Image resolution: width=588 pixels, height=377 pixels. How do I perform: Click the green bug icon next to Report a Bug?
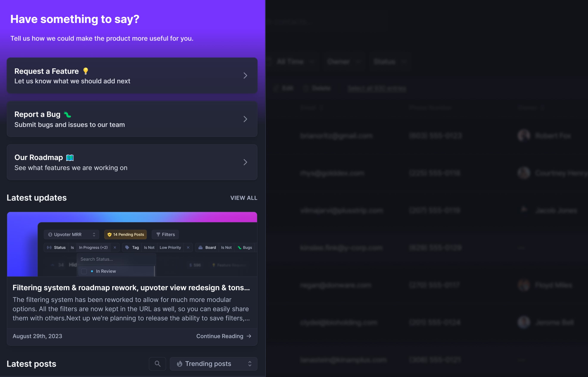click(x=67, y=114)
